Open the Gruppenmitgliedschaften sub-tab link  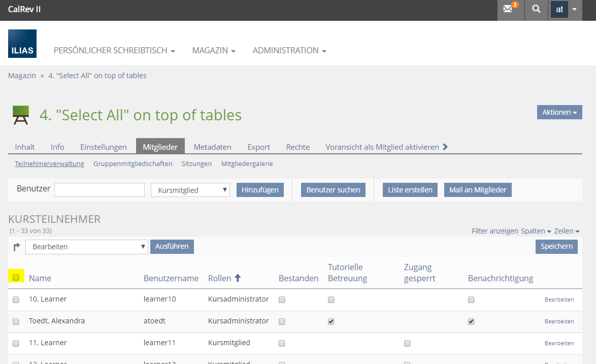pyautogui.click(x=133, y=163)
